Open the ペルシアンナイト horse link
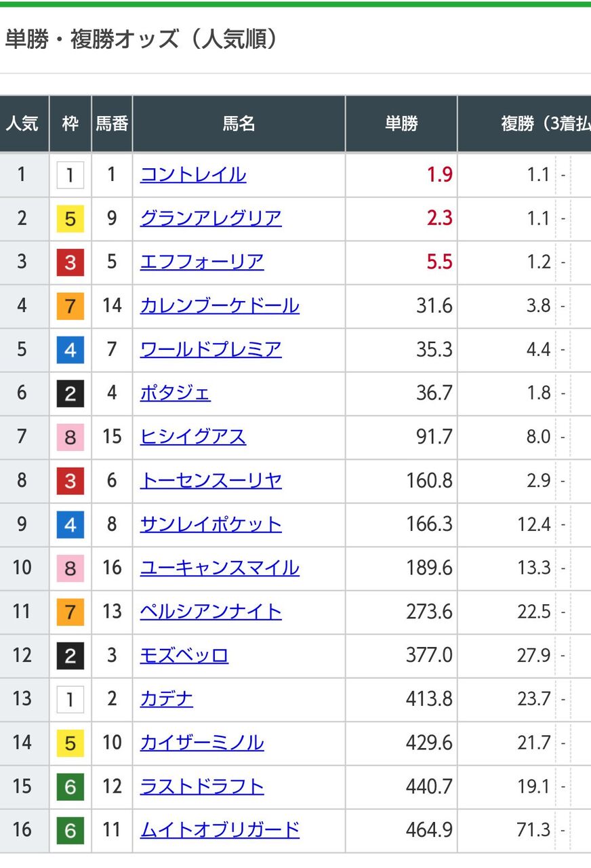Image resolution: width=591 pixels, height=868 pixels. (x=211, y=611)
